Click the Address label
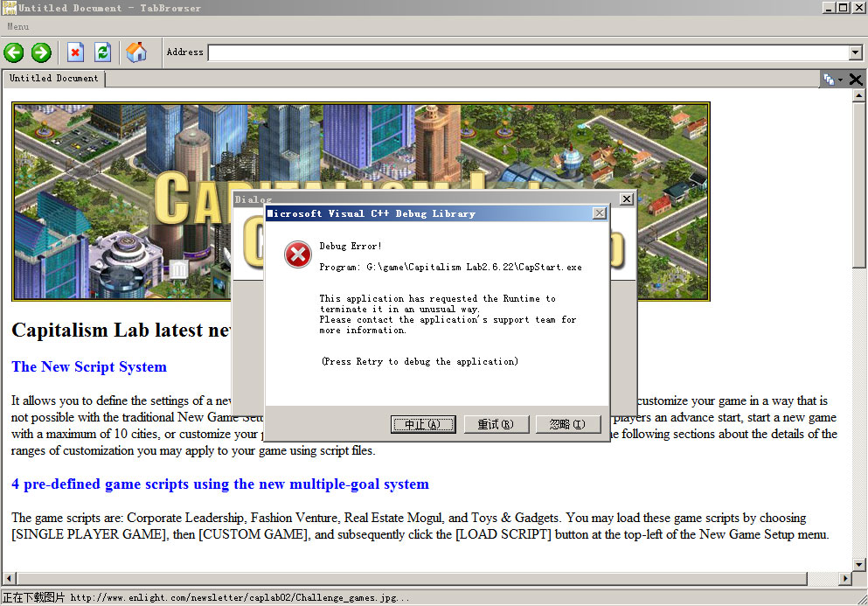The height and width of the screenshot is (606, 868). (185, 52)
